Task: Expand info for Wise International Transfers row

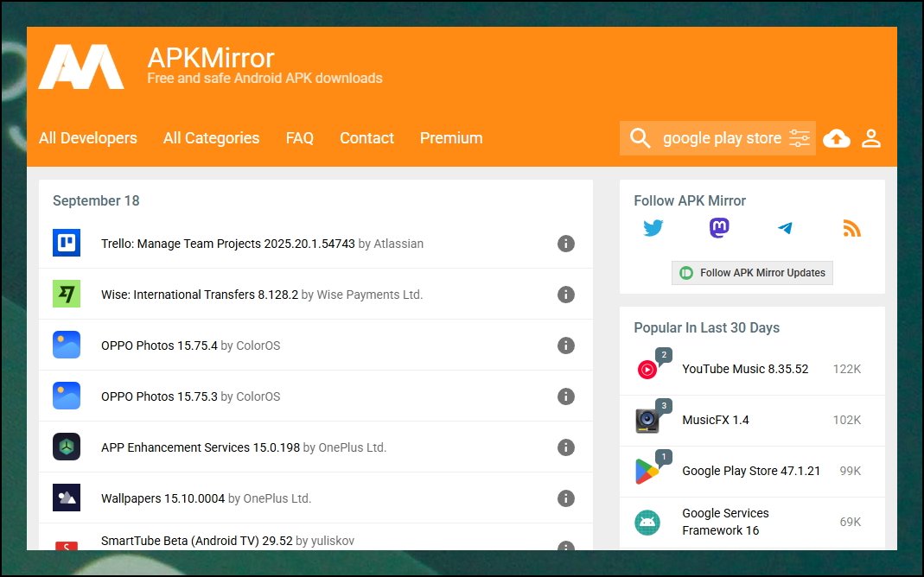Action: [565, 295]
